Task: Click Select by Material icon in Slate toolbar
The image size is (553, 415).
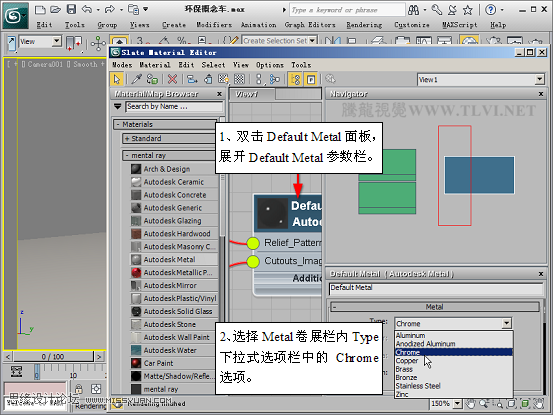Action: pyautogui.click(x=330, y=79)
